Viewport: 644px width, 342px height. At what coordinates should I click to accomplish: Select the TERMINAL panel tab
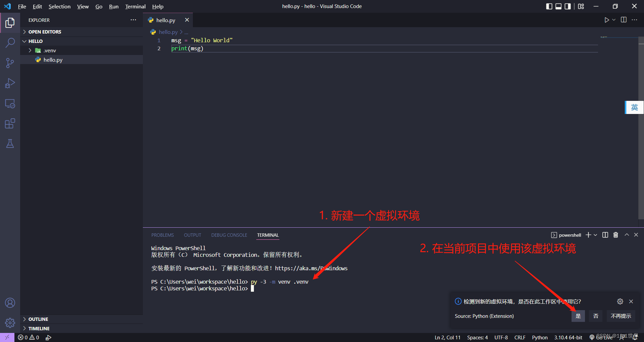268,235
